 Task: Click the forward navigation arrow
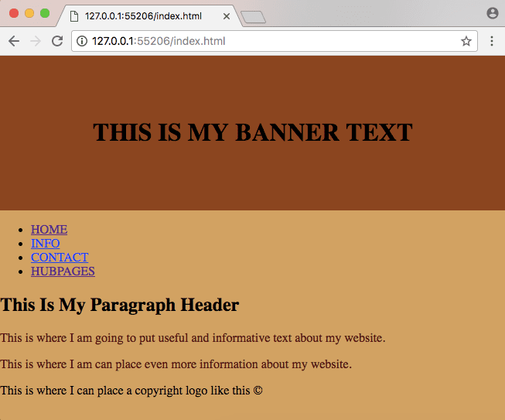(x=36, y=41)
